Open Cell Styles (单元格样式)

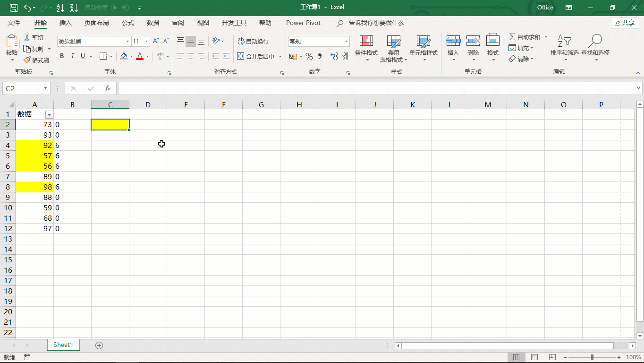click(x=424, y=48)
